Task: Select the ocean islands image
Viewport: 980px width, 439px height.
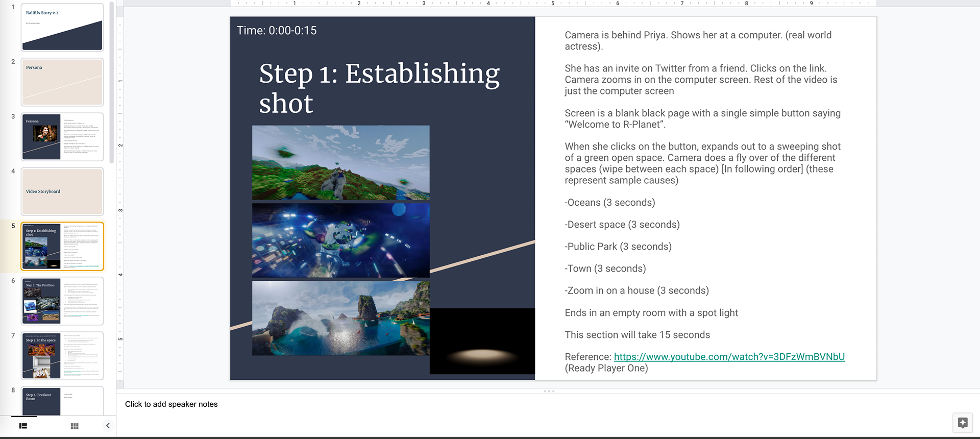Action: [x=341, y=318]
